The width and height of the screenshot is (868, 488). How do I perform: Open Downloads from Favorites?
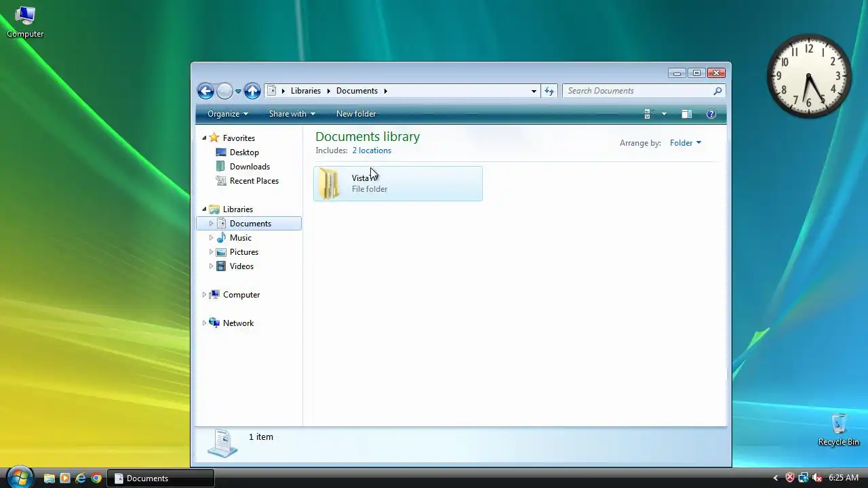pos(250,167)
